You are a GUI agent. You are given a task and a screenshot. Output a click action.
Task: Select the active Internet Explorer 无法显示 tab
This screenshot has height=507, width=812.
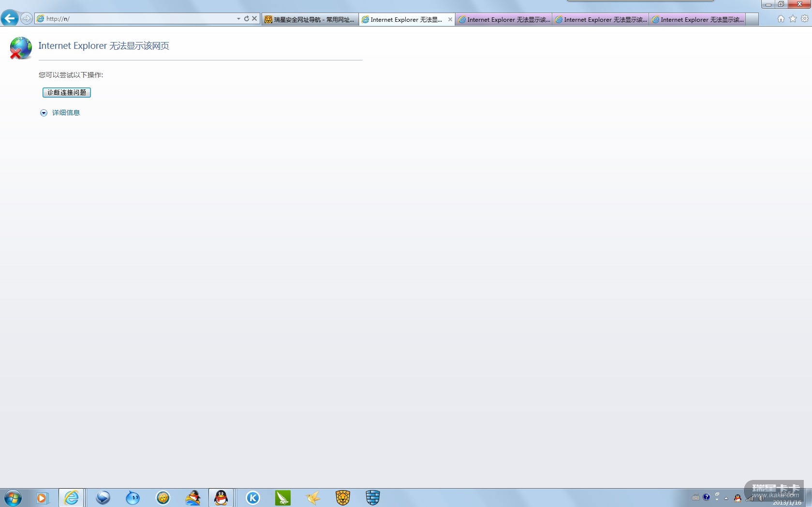(x=406, y=19)
